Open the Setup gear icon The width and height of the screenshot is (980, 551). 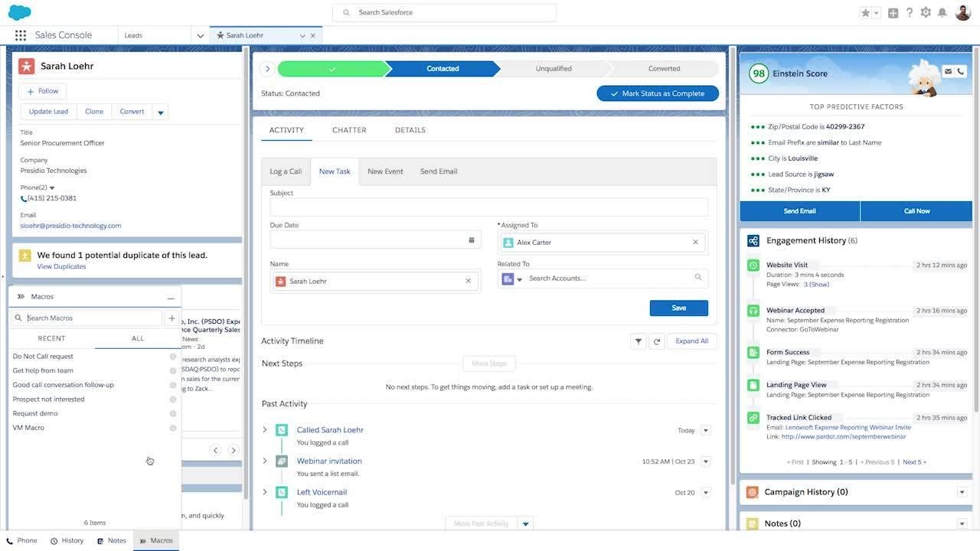926,13
